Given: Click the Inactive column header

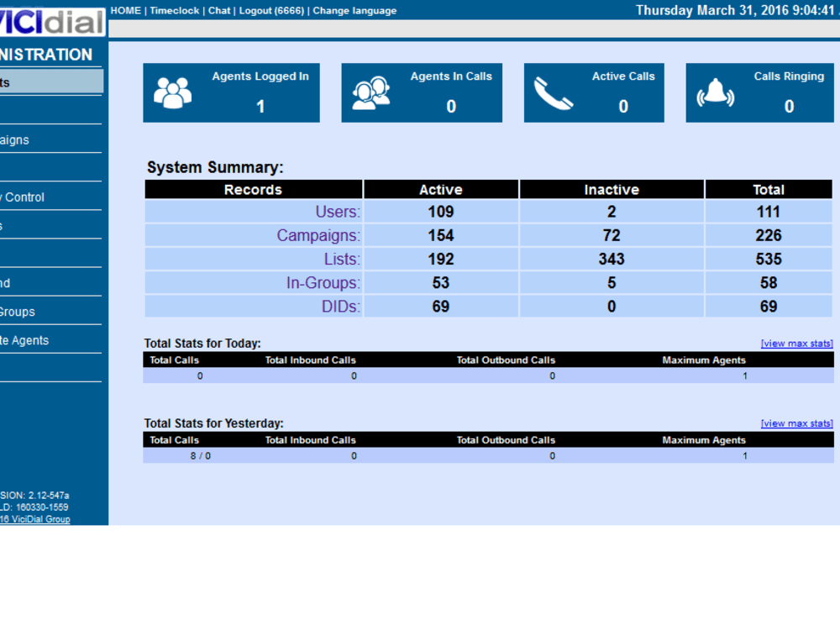Looking at the screenshot, I should [612, 190].
